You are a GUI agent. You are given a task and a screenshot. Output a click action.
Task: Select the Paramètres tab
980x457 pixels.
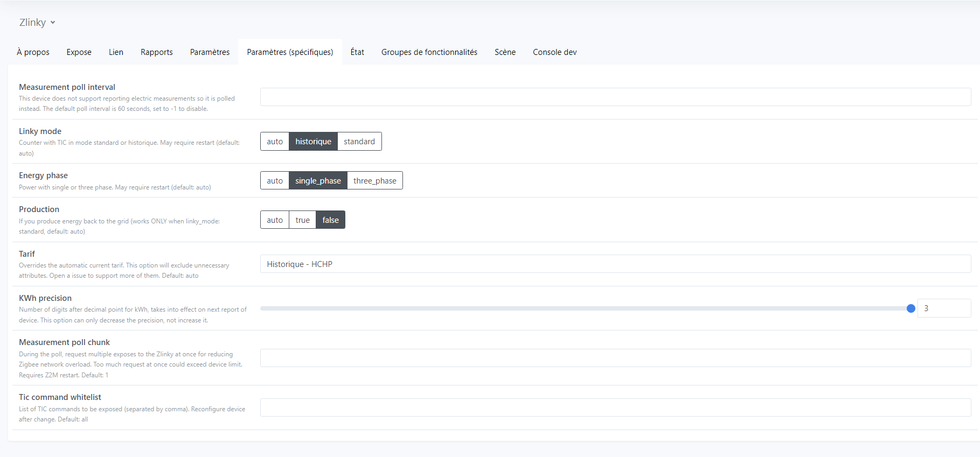click(x=210, y=52)
